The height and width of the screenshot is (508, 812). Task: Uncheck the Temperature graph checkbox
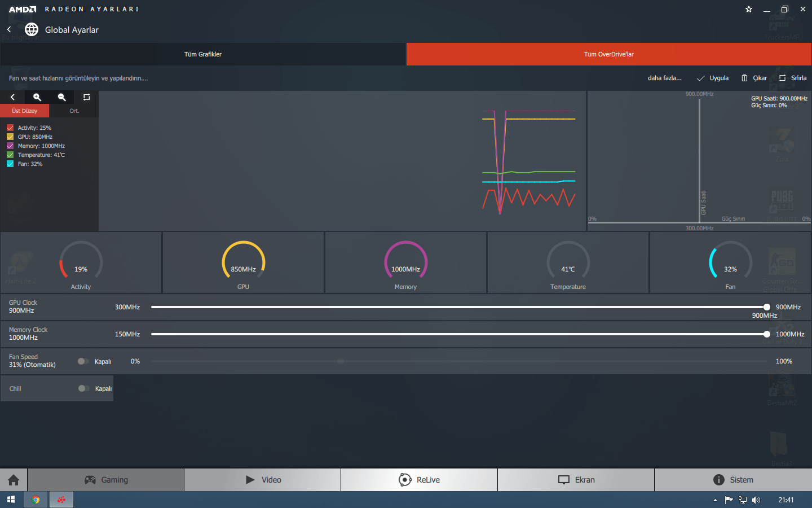click(10, 155)
